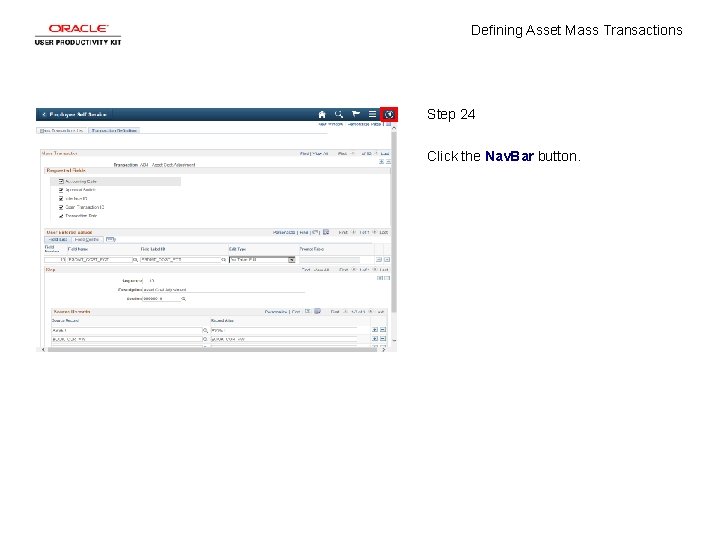Screen dimensions: 720x540
Task: Click Personalize link in User Entered Fields grid
Action: [x=284, y=232]
